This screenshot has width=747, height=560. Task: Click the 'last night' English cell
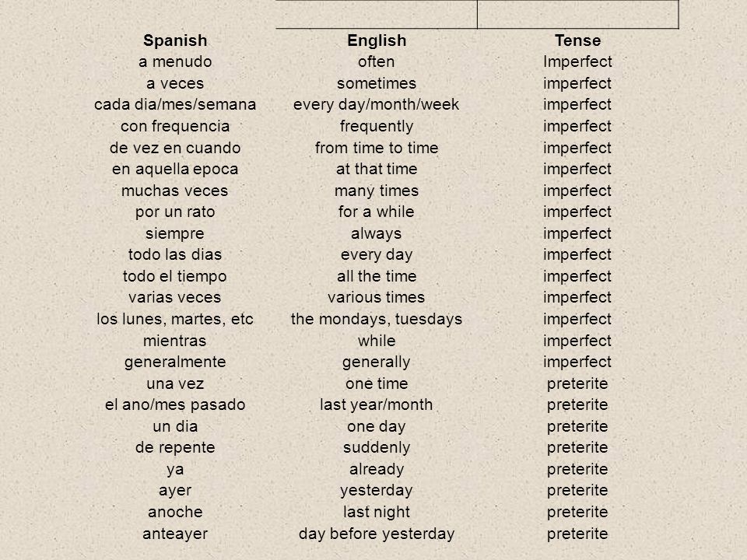click(377, 512)
